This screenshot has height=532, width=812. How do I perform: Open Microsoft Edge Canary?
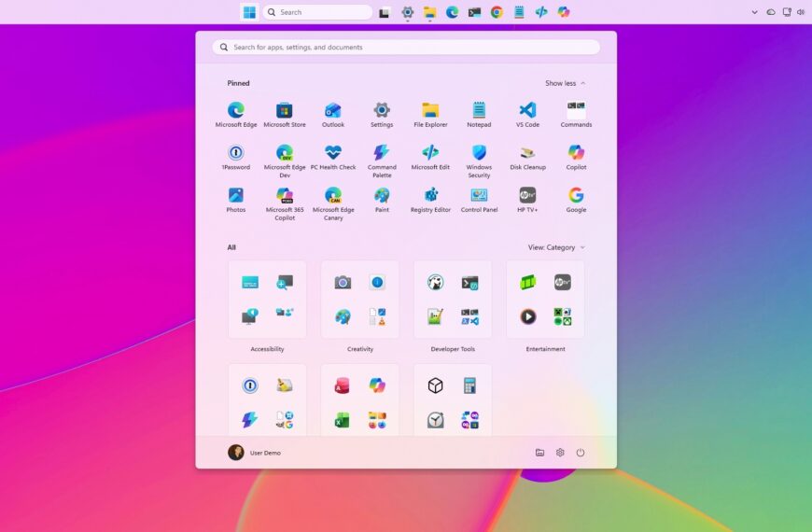point(333,203)
